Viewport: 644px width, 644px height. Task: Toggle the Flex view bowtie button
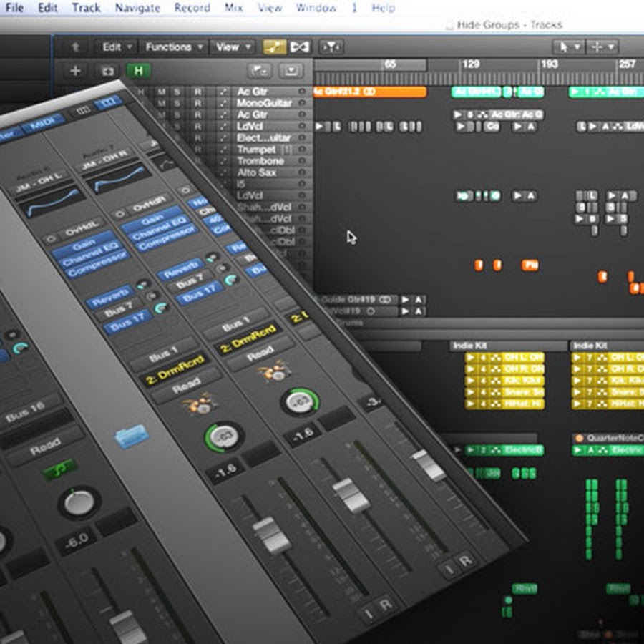(299, 47)
